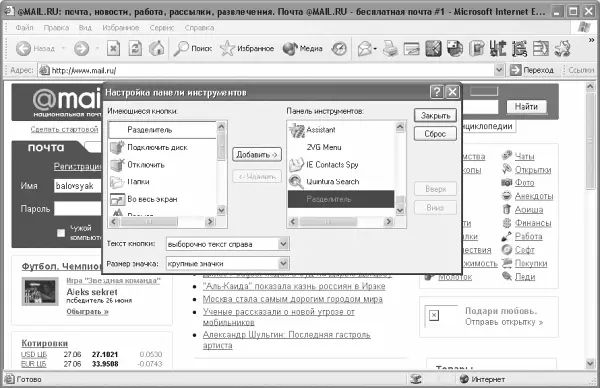The width and height of the screenshot is (600, 388).
Task: Click the toolbar chevron for more buttons
Action: click(x=591, y=40)
